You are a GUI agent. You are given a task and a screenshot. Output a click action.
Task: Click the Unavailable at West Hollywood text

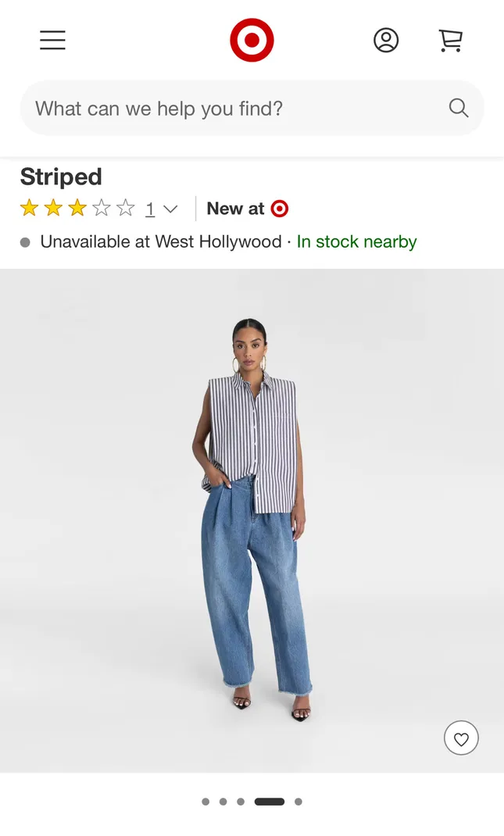(x=161, y=241)
